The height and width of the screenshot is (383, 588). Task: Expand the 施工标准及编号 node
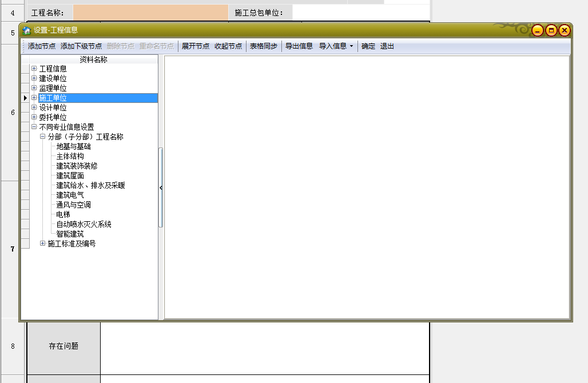tap(43, 244)
